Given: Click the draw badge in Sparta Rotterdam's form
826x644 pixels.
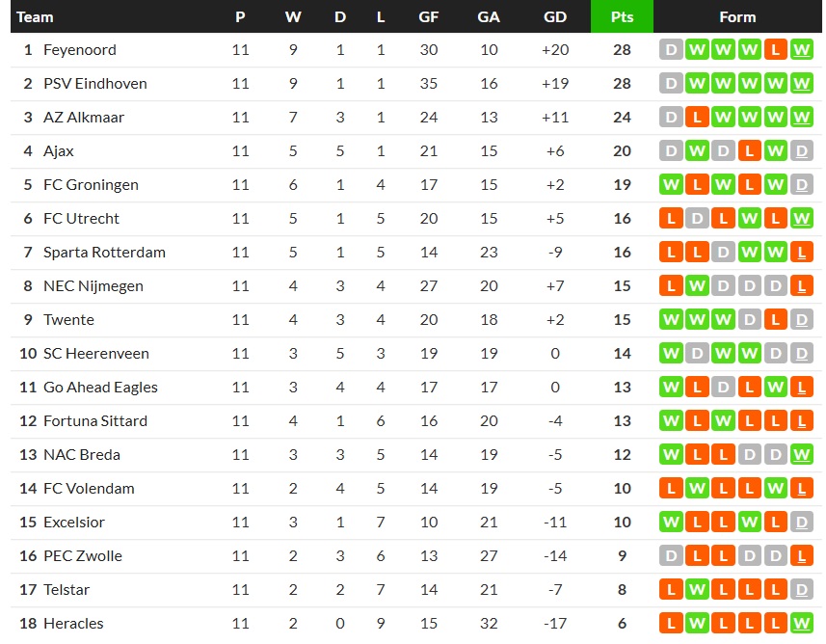Looking at the screenshot, I should (x=723, y=253).
